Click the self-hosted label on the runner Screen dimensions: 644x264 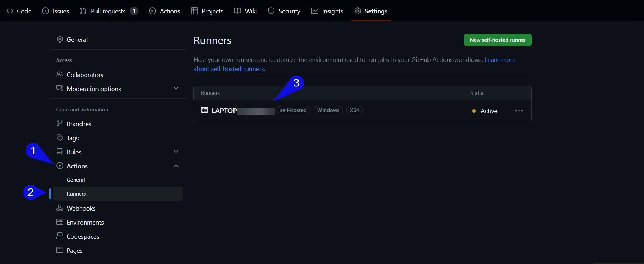(x=293, y=110)
